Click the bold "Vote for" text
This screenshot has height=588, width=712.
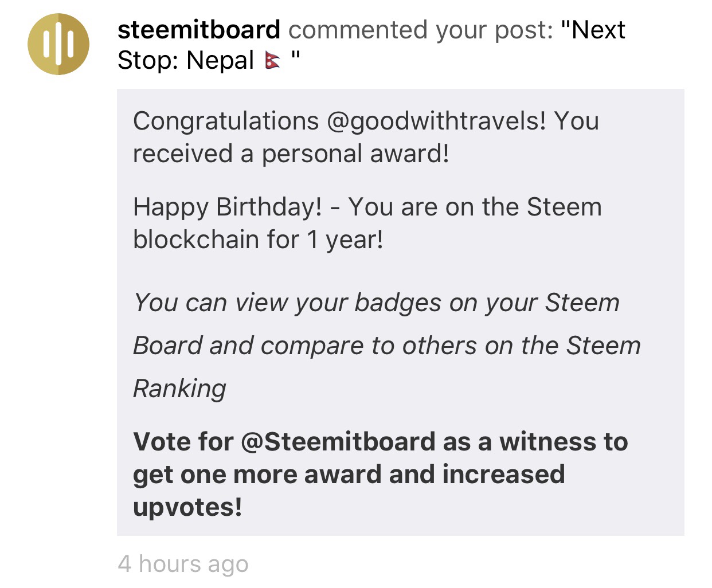click(183, 442)
